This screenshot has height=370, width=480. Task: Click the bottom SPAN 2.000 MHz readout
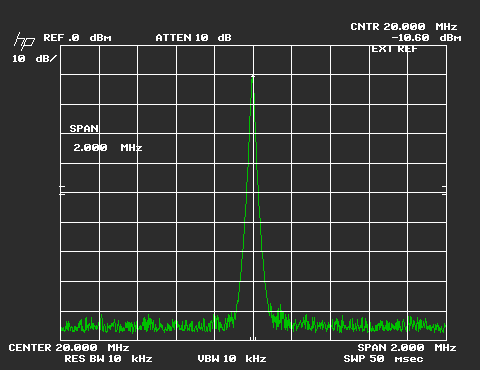click(407, 348)
